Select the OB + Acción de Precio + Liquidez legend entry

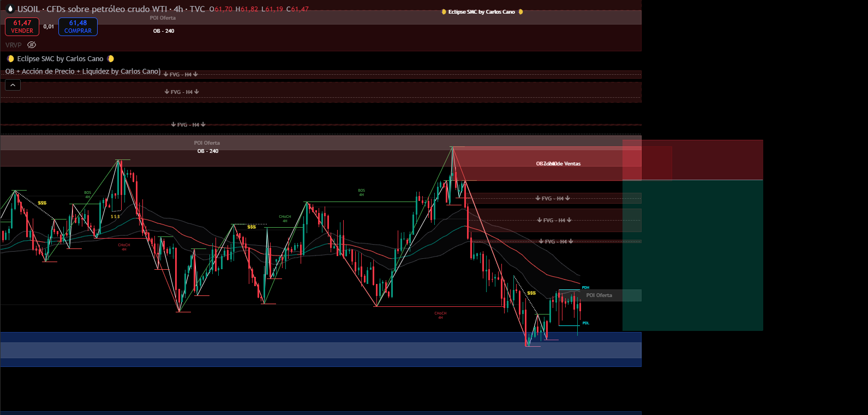tap(83, 72)
